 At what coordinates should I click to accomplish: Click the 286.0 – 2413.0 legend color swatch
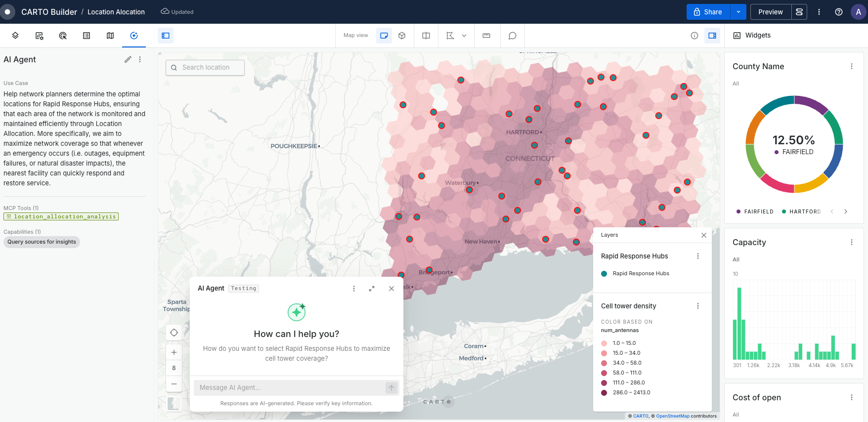tap(604, 393)
